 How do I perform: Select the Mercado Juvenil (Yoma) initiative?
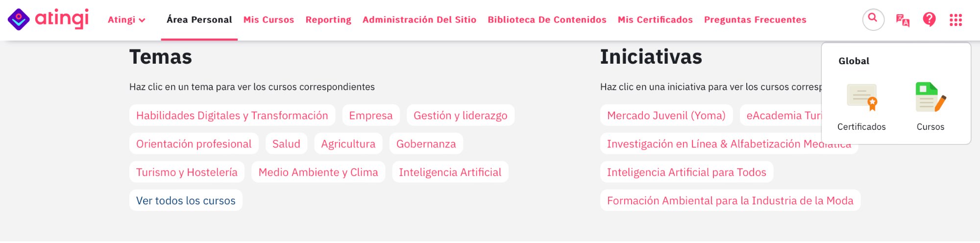(666, 115)
